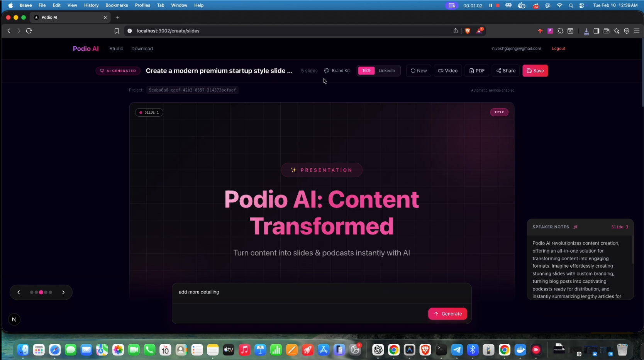Viewport: 644px width, 360px height.
Task: Click the Podio AI logo
Action: pos(86,49)
